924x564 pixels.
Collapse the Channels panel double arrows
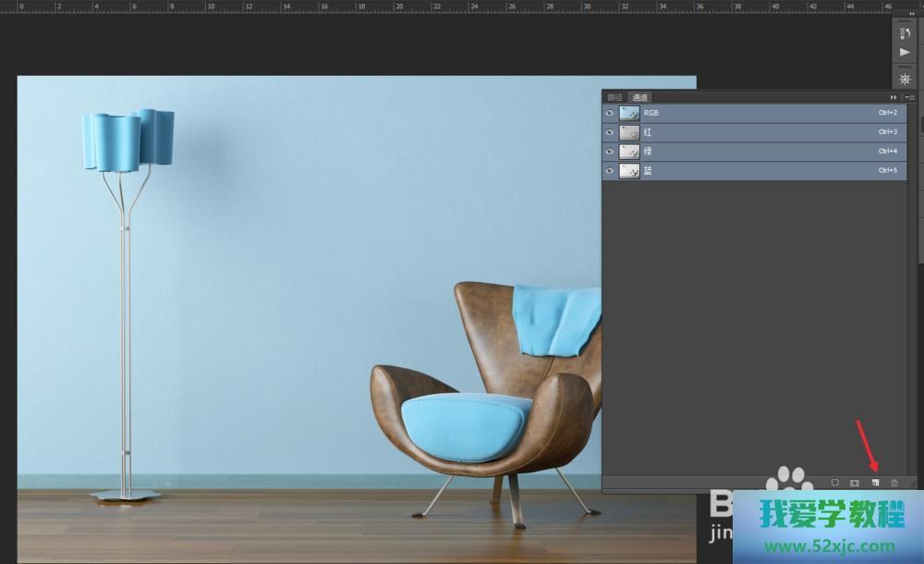tap(894, 97)
